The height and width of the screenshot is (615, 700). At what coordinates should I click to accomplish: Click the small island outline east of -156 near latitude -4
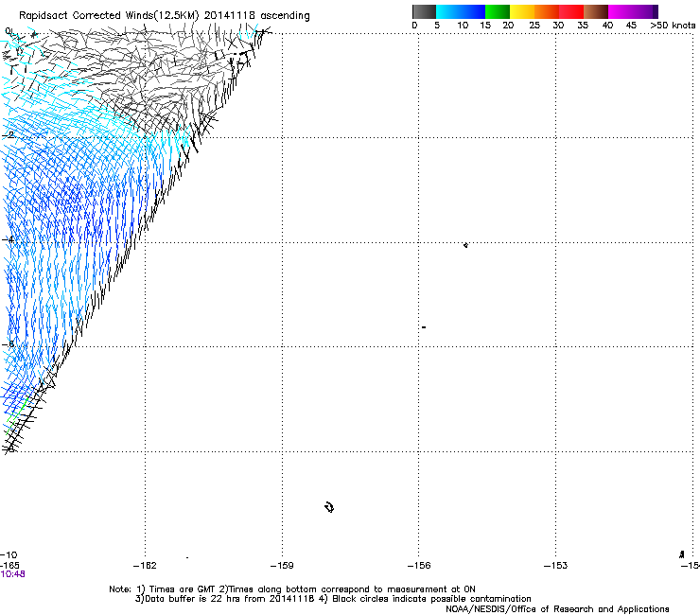pos(465,245)
